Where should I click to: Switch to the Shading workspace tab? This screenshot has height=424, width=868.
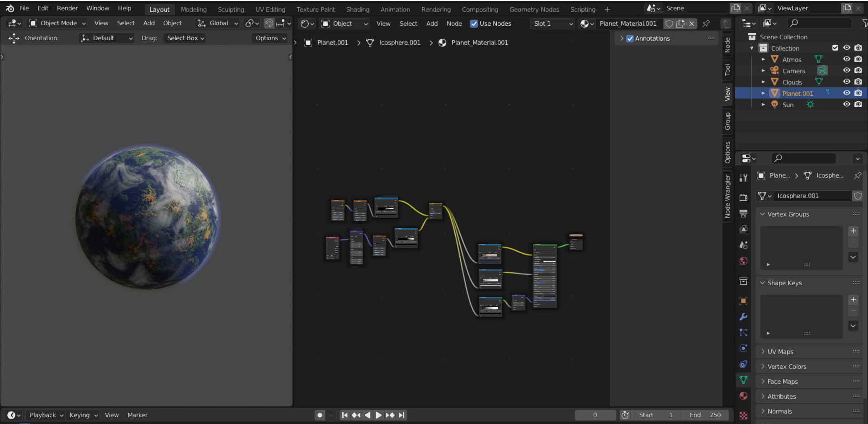click(x=358, y=9)
